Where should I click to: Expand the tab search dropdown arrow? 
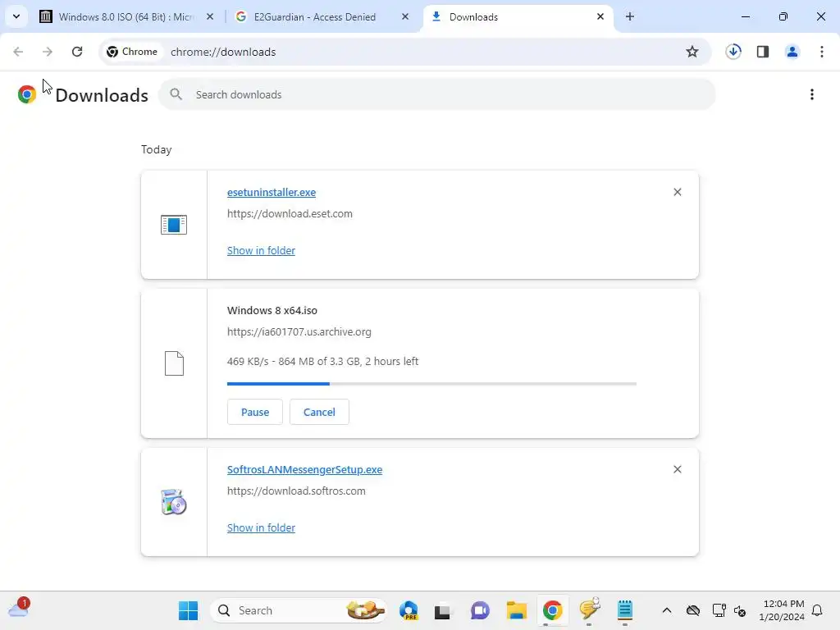pyautogui.click(x=16, y=16)
